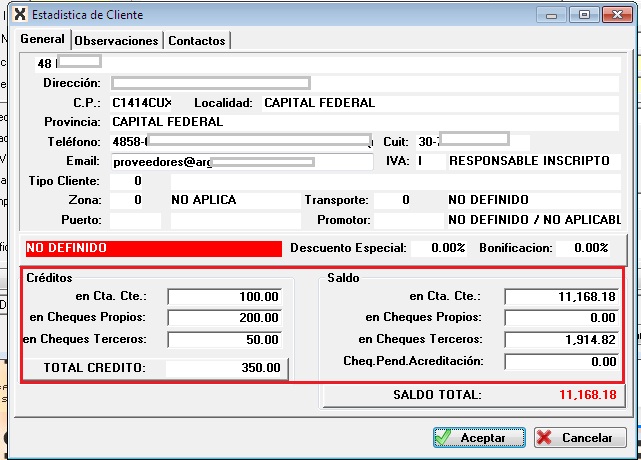Switch to the Observaciones tab
641x460 pixels.
click(x=117, y=41)
